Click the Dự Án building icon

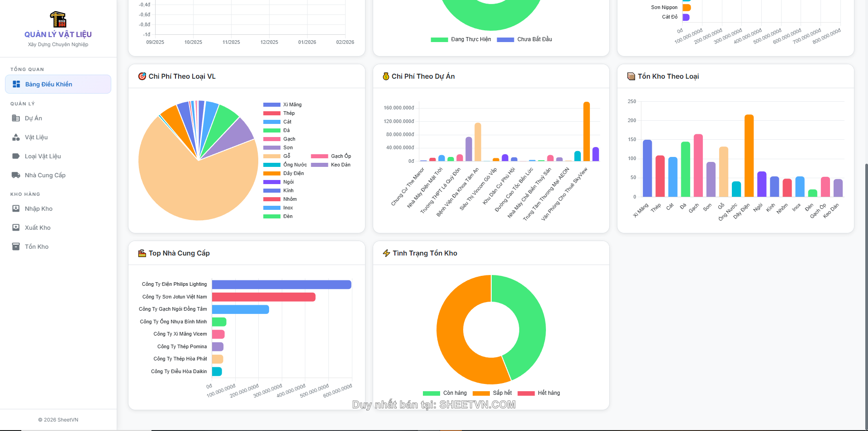point(16,118)
